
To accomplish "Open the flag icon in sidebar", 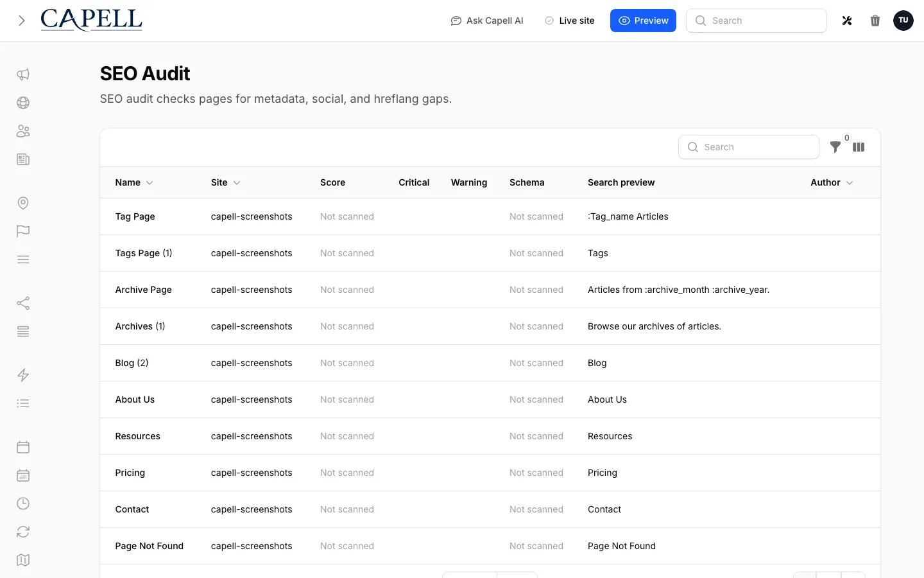I will tap(23, 231).
